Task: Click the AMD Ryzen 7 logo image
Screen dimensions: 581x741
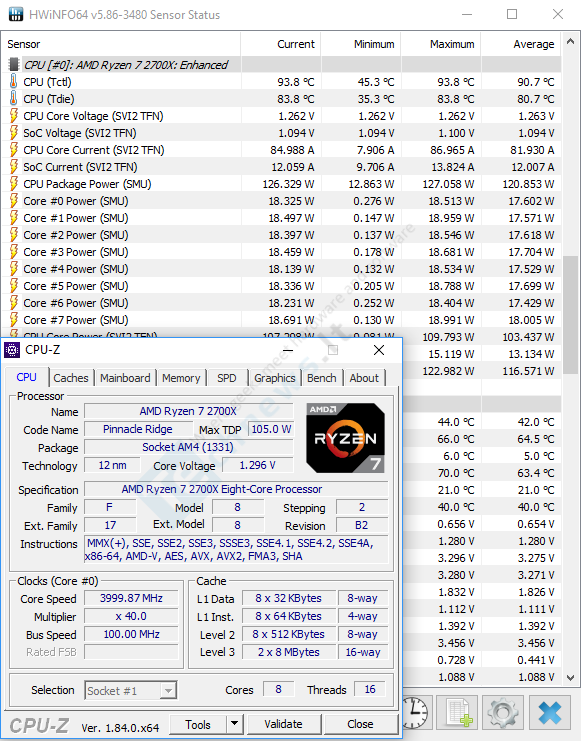Action: (346, 438)
